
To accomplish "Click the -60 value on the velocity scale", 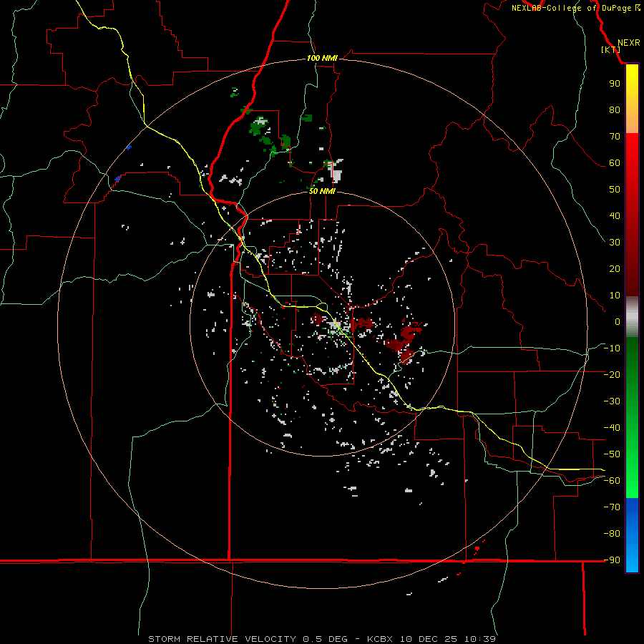I will [x=612, y=481].
